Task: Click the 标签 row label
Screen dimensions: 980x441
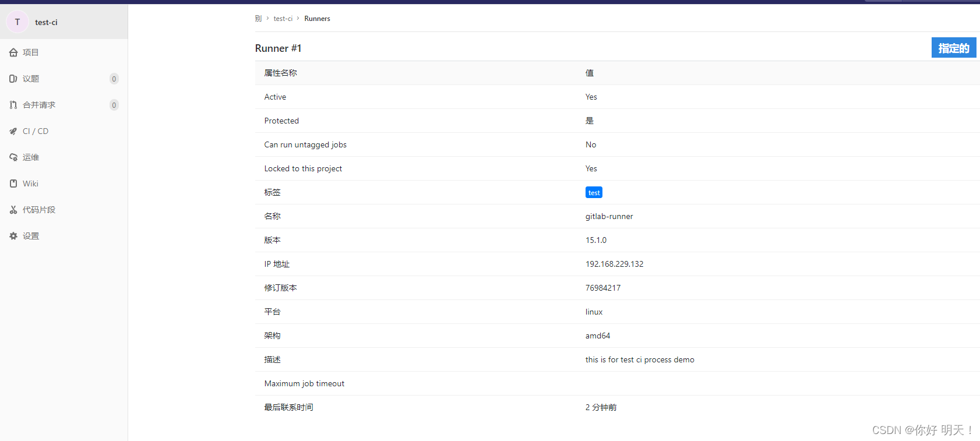Action: point(272,192)
